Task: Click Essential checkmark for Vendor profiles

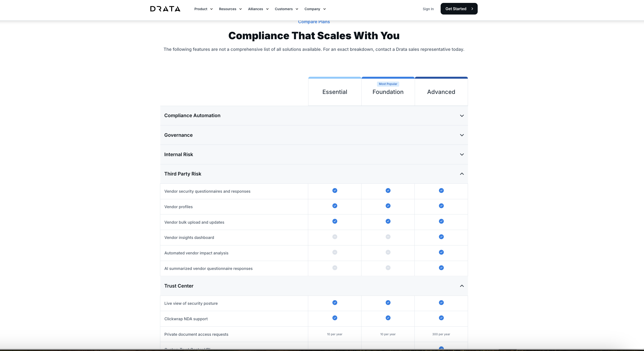Action: pyautogui.click(x=335, y=206)
